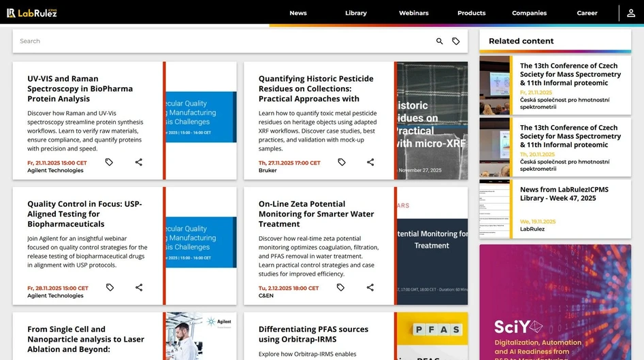The image size is (644, 360).
Task: Share the Quantifying Historic Pesticide Residues webinar
Action: tap(370, 162)
